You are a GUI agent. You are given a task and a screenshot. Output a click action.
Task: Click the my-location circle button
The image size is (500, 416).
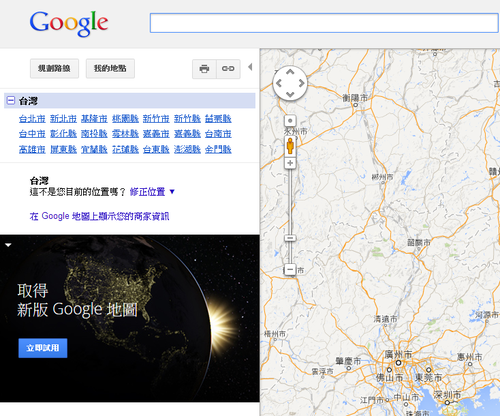pos(290,121)
